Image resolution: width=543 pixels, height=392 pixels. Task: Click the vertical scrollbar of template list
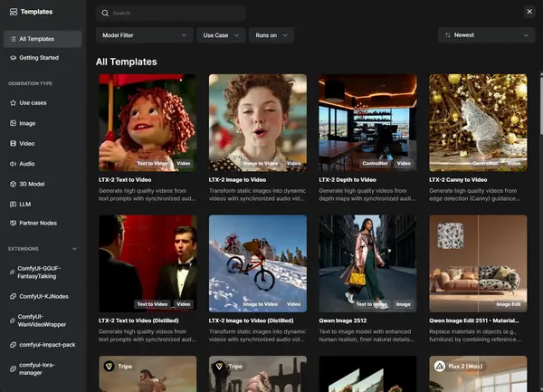tap(541, 104)
